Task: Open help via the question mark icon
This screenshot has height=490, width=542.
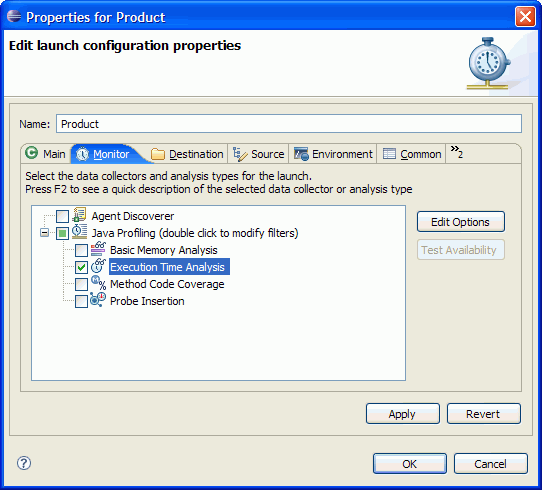Action: [24, 463]
